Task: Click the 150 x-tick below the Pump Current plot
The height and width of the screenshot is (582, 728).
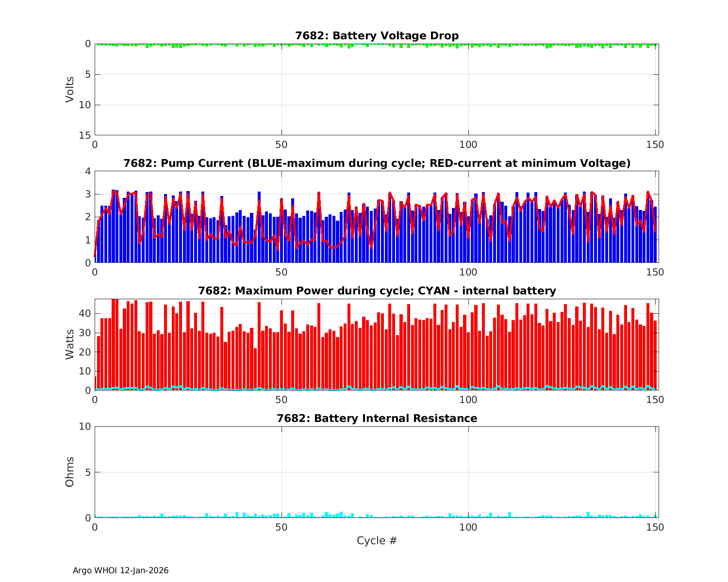Action: pos(655,272)
